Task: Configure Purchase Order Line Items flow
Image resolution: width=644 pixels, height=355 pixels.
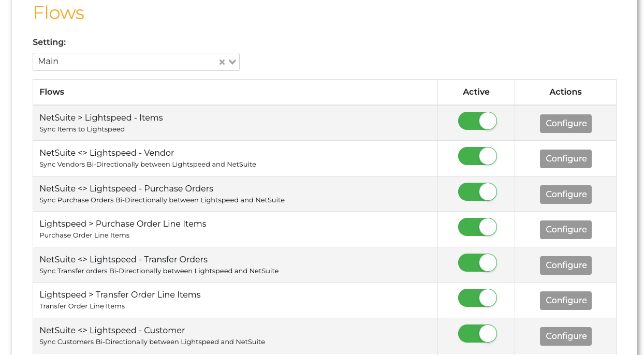Action: pyautogui.click(x=565, y=230)
